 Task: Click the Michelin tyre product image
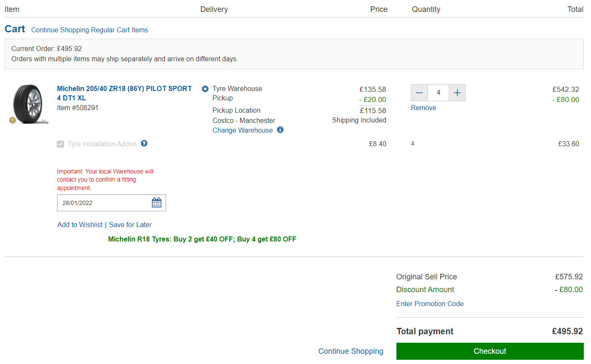point(29,104)
